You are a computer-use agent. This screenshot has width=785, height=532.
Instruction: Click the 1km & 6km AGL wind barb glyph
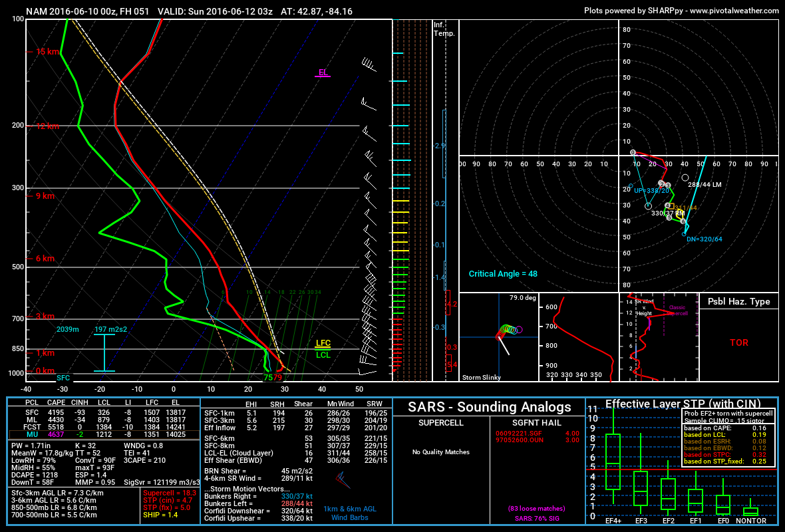343,480
